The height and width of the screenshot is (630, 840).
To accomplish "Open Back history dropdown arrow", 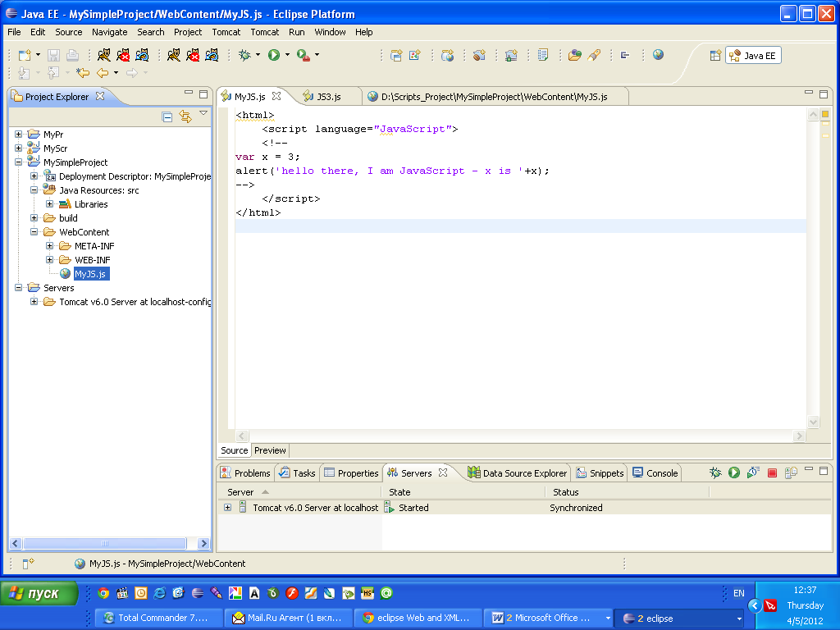I will [116, 72].
